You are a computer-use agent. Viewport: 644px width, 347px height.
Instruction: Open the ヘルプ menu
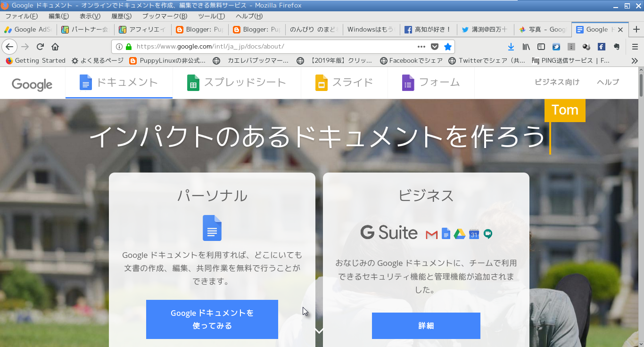pos(249,16)
